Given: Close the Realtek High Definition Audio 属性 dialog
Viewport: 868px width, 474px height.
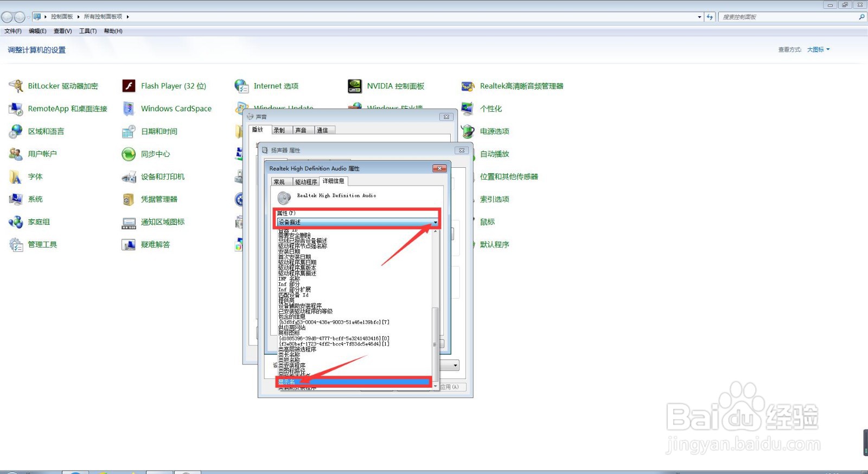Looking at the screenshot, I should [439, 168].
